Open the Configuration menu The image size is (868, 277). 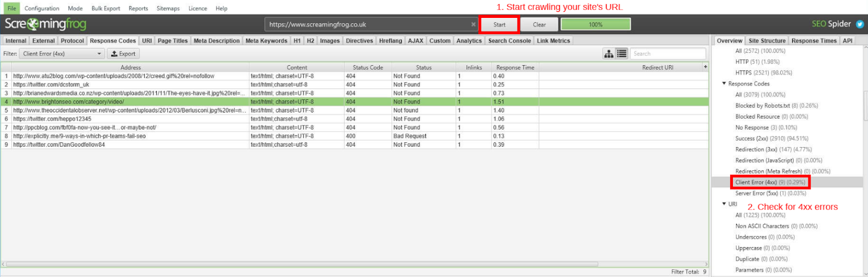[x=42, y=8]
